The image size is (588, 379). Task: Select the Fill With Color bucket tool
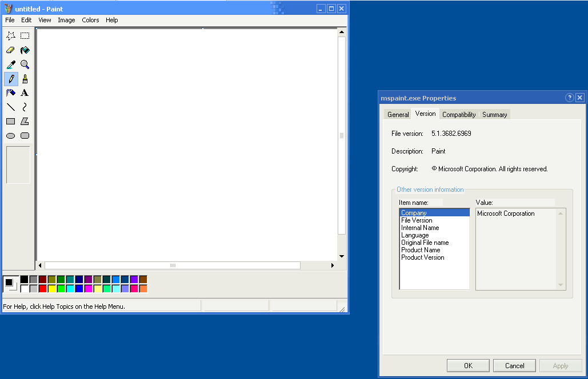pos(25,50)
